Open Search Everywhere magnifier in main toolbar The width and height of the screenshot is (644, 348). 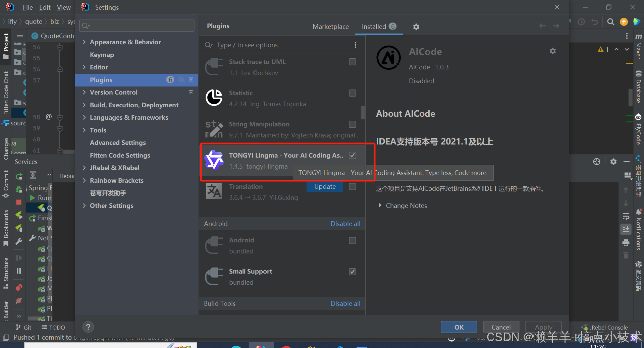pos(611,22)
